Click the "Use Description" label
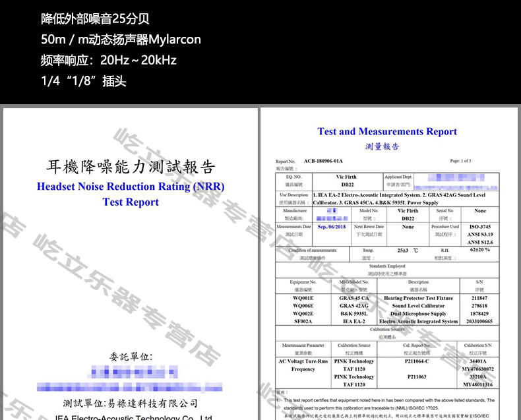 click(x=293, y=195)
